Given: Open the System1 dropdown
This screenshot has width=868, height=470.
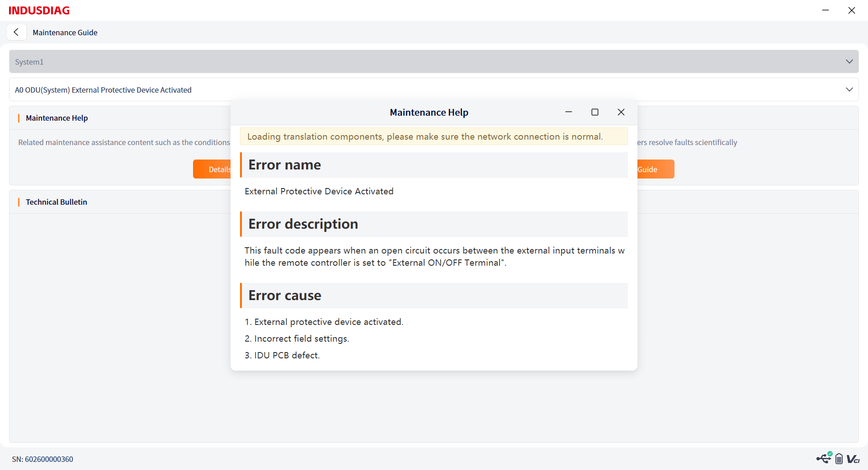Looking at the screenshot, I should (434, 61).
